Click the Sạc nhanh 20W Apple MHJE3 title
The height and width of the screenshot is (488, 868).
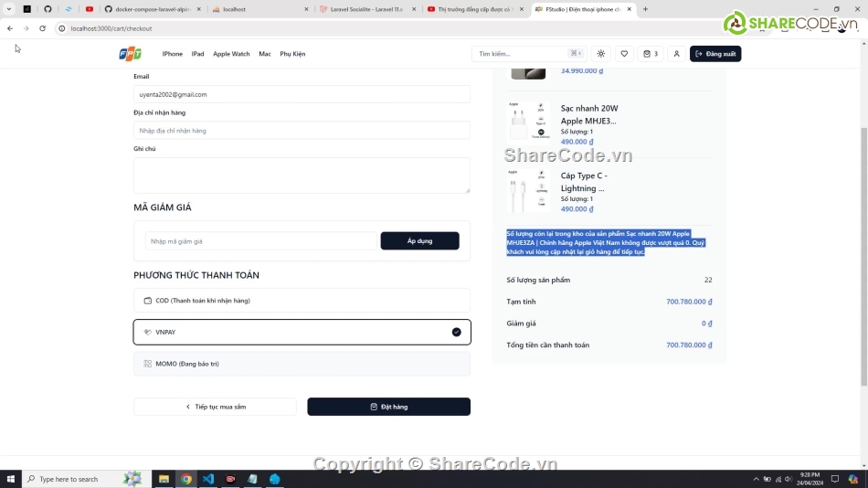click(x=589, y=114)
